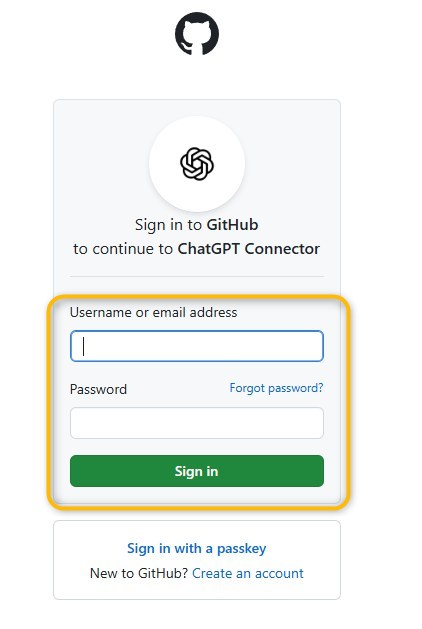The image size is (422, 629).
Task: Click the bold ChatGPT Connector text
Action: 249,249
